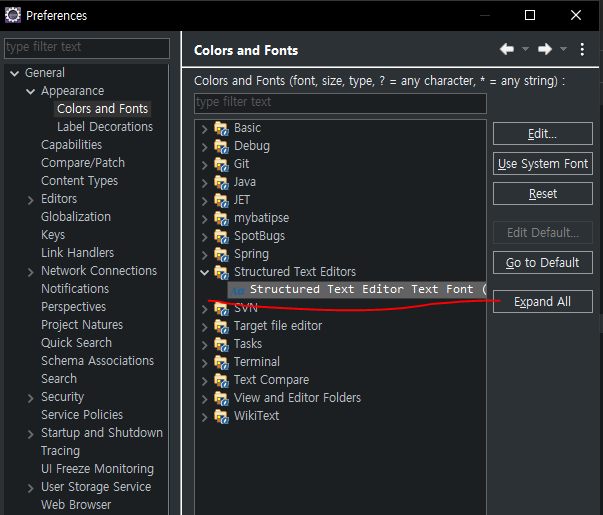
Task: Open the Compare/Patch preference page
Action: pyautogui.click(x=83, y=163)
